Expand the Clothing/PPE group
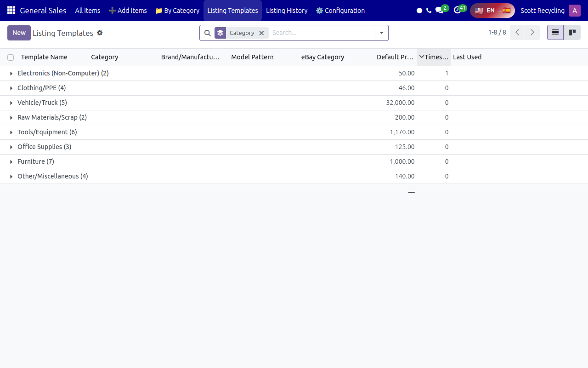This screenshot has height=368, width=588. (x=294, y=88)
